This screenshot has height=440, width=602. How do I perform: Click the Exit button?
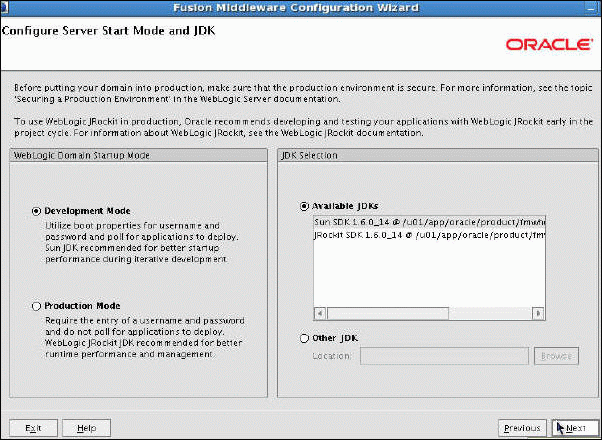point(33,428)
